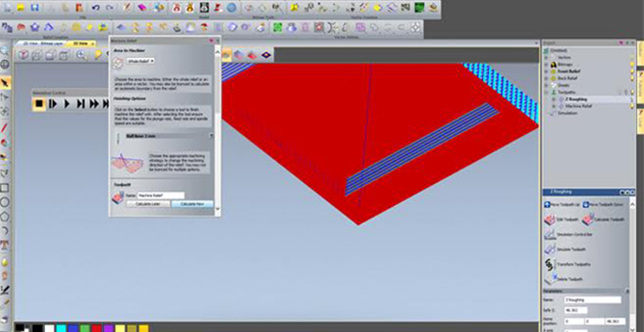Toggle visibility bulb for Machine Relief toolpath
The height and width of the screenshot is (332, 644).
(x=632, y=106)
